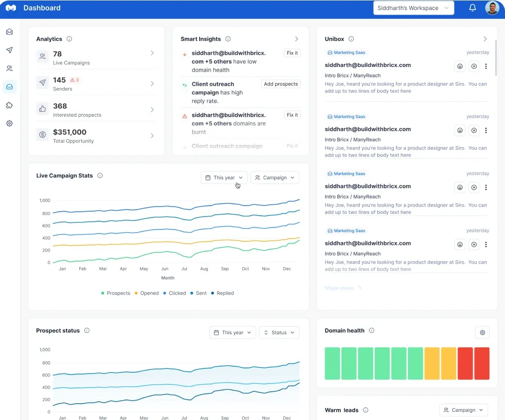Click the Senders warning badge showing 3
The width and height of the screenshot is (505, 420).
click(75, 80)
